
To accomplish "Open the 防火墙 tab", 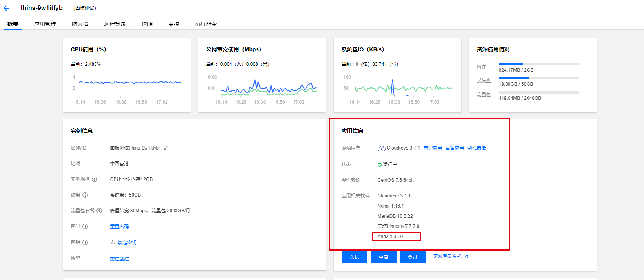I will (x=80, y=24).
